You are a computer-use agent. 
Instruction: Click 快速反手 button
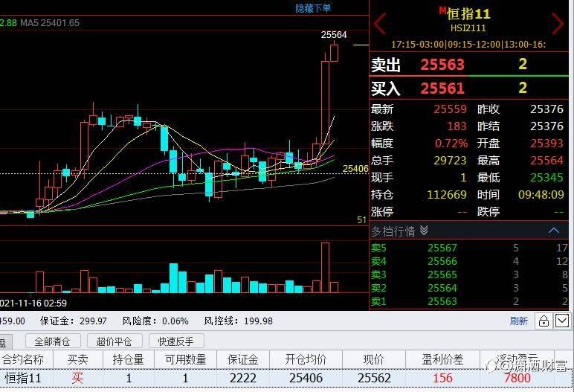176,341
